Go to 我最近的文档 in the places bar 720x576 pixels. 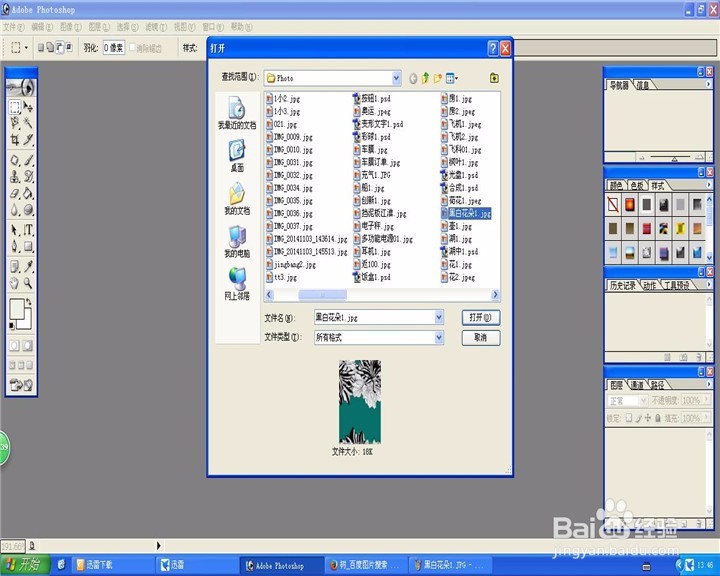(237, 113)
